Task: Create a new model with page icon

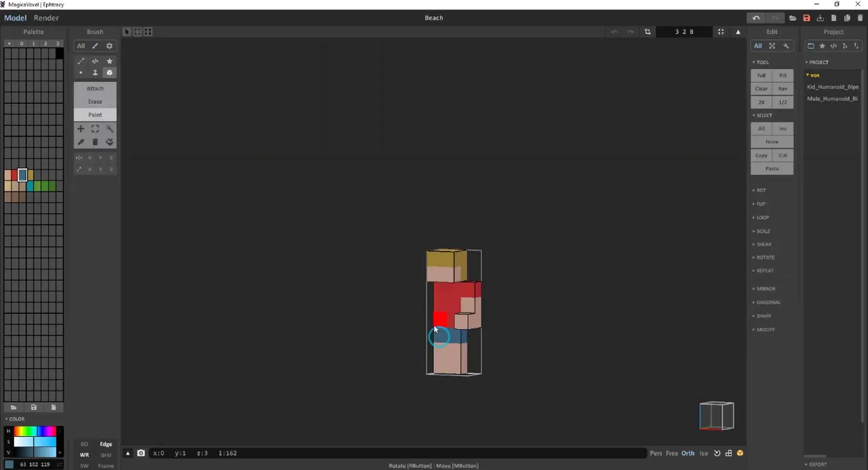Action: 834,18
